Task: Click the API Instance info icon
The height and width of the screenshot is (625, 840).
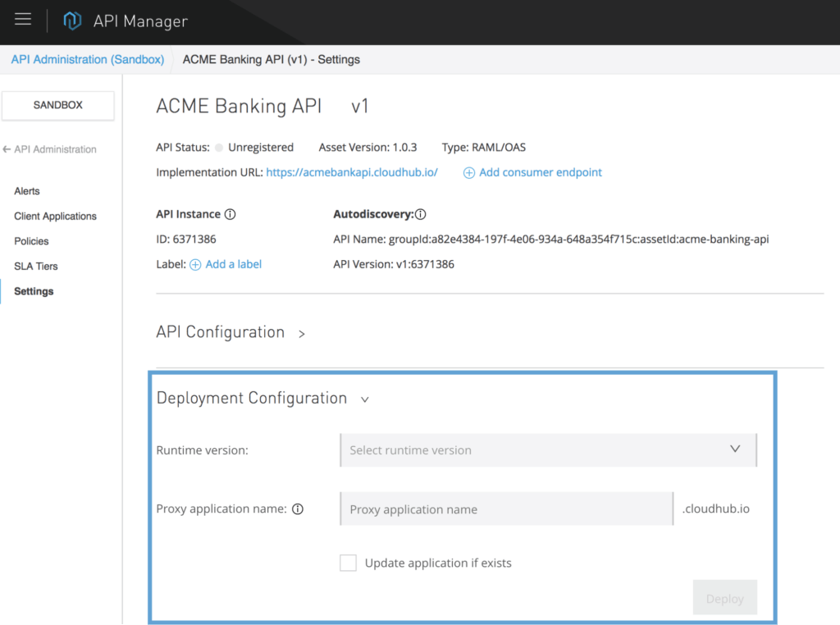Action: click(231, 214)
